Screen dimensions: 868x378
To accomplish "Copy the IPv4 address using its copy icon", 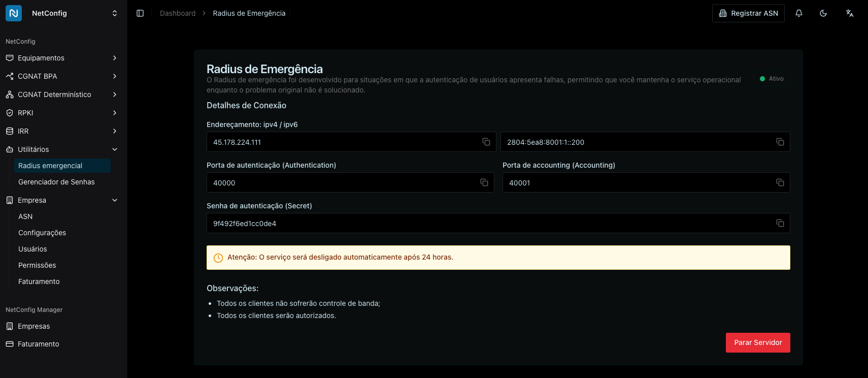I will coord(486,142).
